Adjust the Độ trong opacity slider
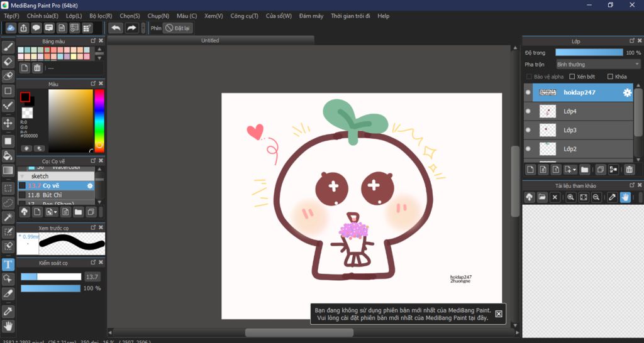Viewport: 644px width, 343px height. pos(589,53)
